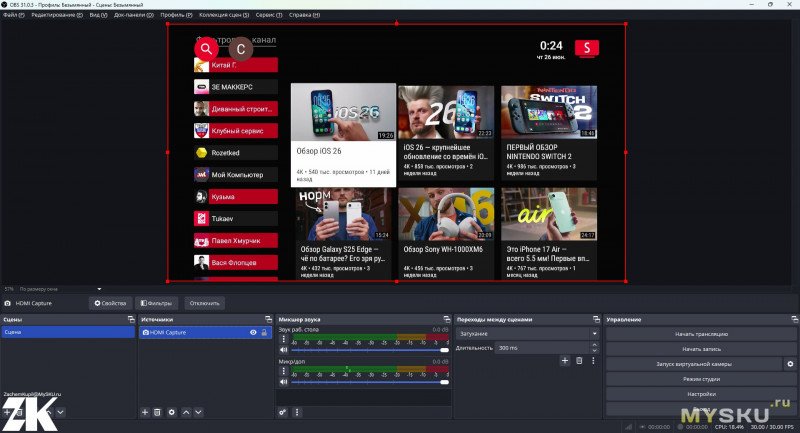Viewport: 800px width, 433px height.
Task: Click Начать трансляцию to start streaming
Action: tap(701, 334)
